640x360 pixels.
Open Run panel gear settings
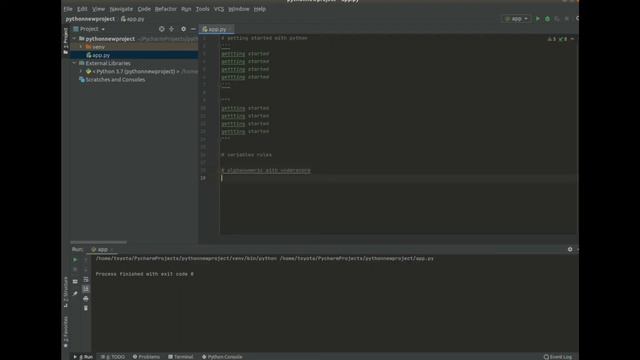point(570,249)
